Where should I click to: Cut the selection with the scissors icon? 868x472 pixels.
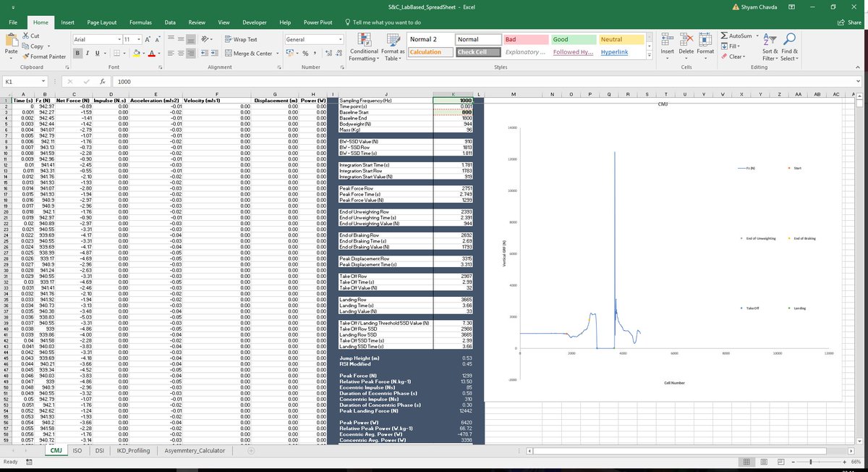[x=27, y=36]
